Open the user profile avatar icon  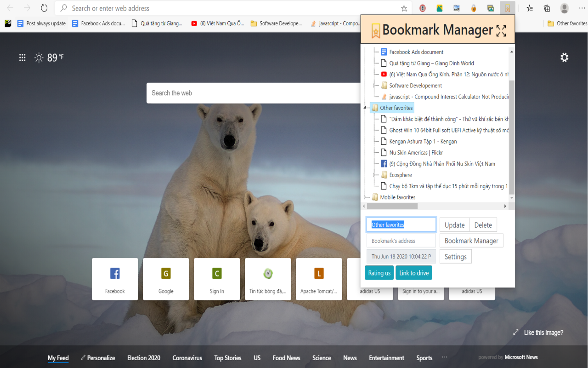565,8
